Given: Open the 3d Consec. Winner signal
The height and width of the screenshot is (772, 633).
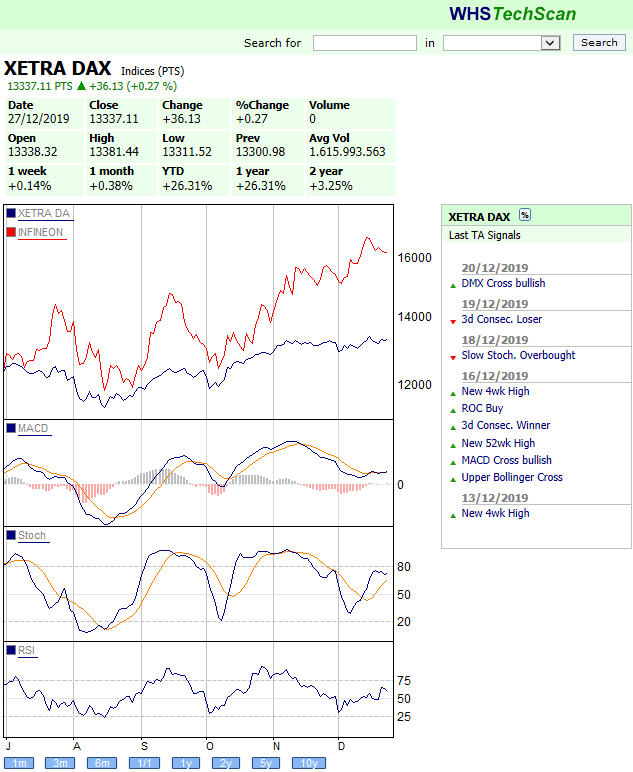Looking at the screenshot, I should [x=506, y=425].
